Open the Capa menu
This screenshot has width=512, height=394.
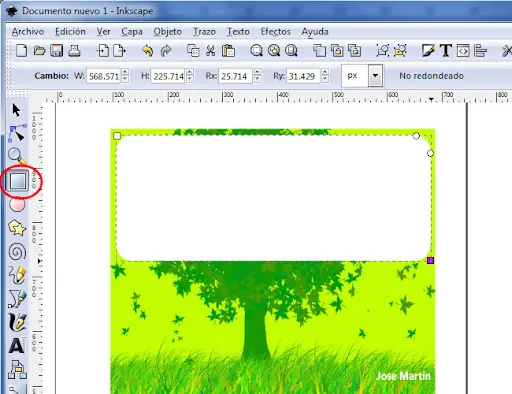[x=132, y=32]
